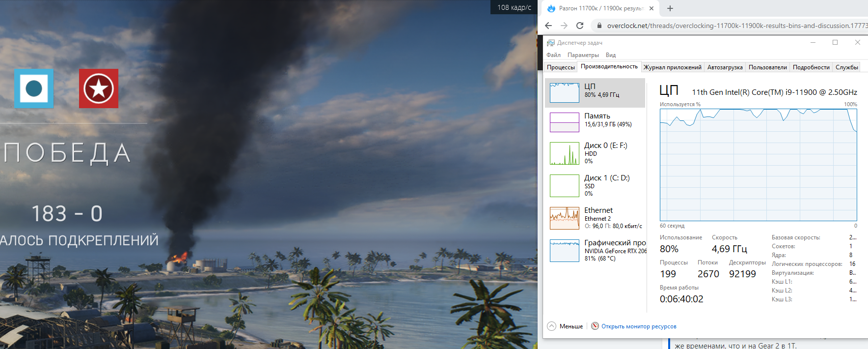Click the 108 кадр/с FPS counter
868x349 pixels.
[x=514, y=7]
